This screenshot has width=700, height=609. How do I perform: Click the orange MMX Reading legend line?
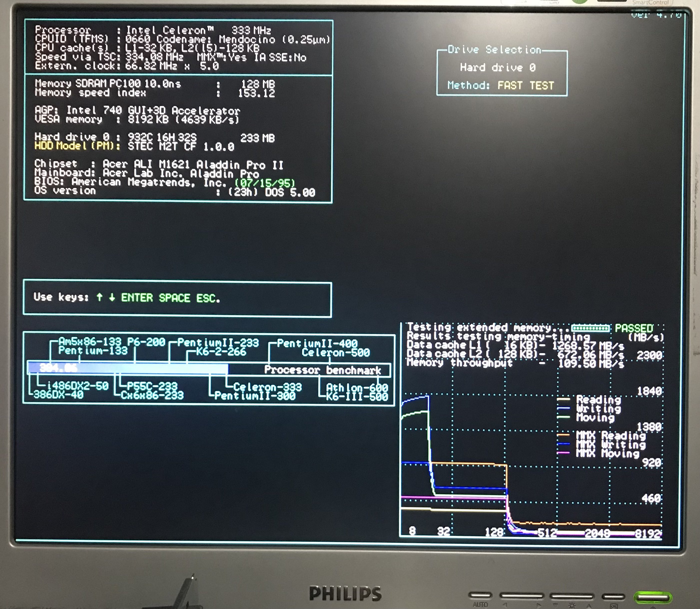coord(564,435)
